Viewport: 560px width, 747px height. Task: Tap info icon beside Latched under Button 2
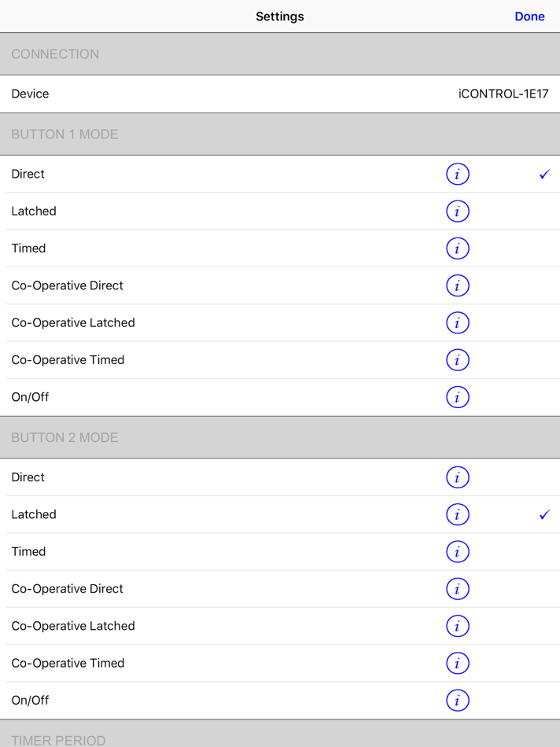(458, 514)
